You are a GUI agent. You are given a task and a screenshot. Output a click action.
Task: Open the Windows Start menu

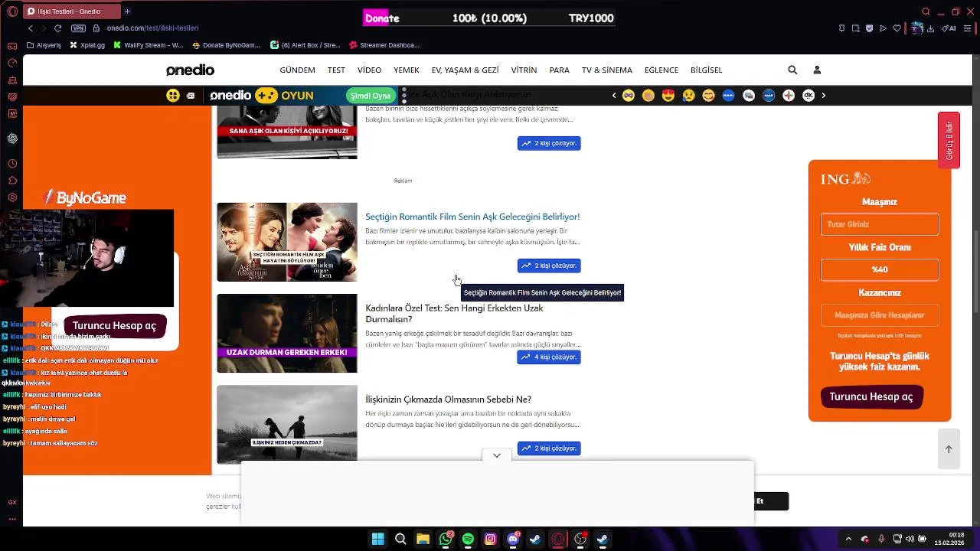click(377, 540)
